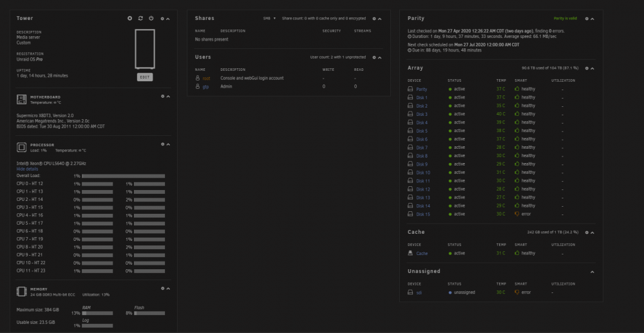Open the root user link
Screen dimensions: 644x333
click(206, 79)
